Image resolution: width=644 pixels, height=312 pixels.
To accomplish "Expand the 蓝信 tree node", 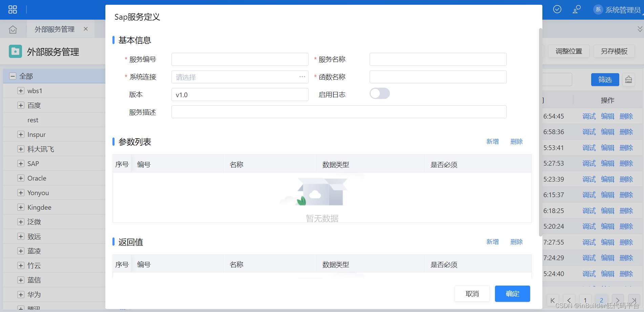I will pos(21,280).
